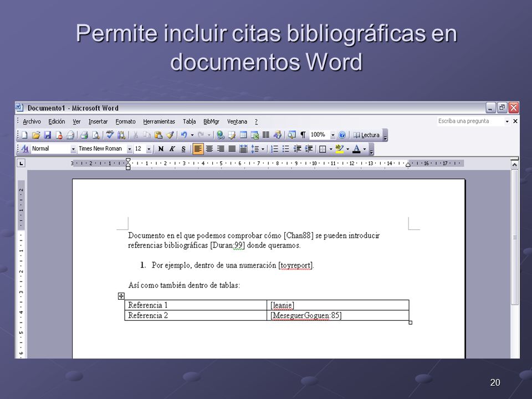Open undo history dropdown arrow

coord(192,135)
